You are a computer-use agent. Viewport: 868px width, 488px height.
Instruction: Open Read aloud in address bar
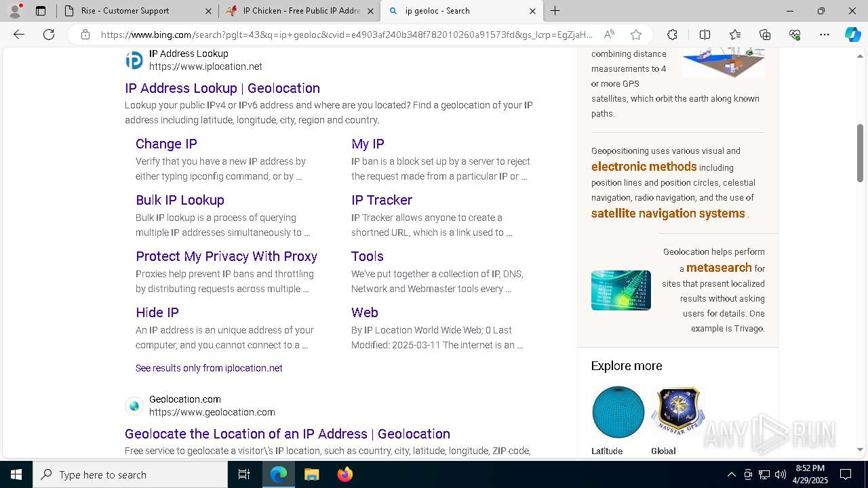609,35
